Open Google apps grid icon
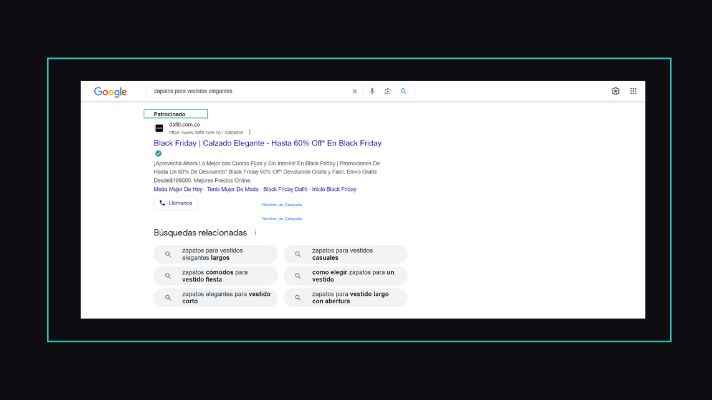Viewport: 712px width, 400px height. click(633, 91)
